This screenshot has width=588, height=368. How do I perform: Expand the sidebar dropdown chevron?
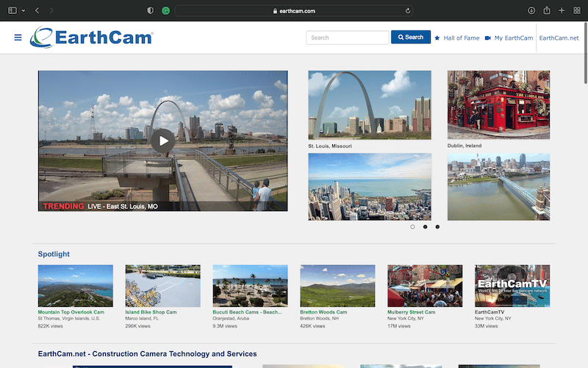point(24,10)
